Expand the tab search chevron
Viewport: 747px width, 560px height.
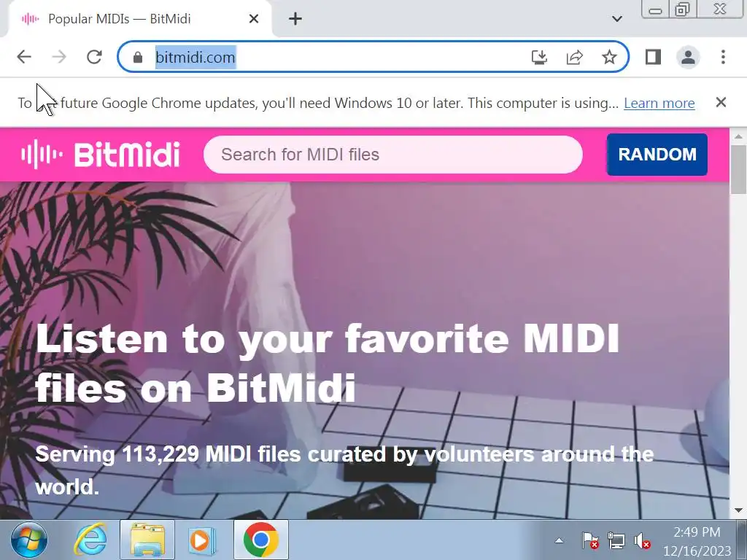tap(617, 19)
